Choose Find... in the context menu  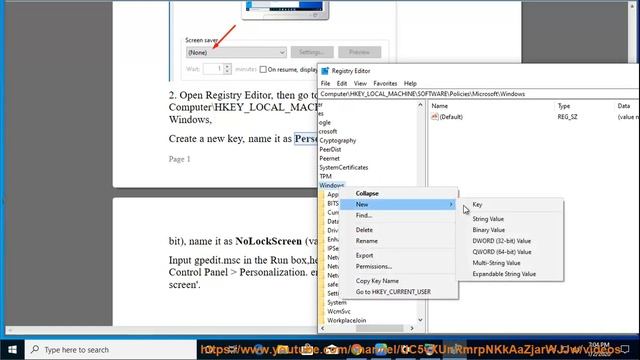399,216
